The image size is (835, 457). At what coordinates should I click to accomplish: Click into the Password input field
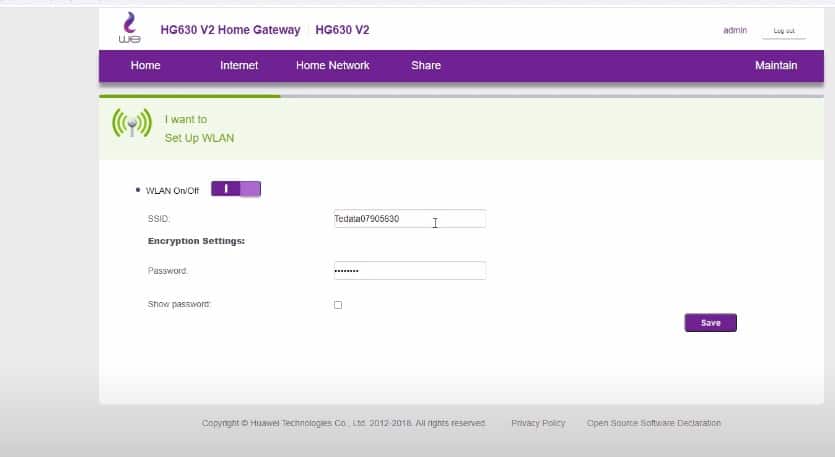coord(409,271)
